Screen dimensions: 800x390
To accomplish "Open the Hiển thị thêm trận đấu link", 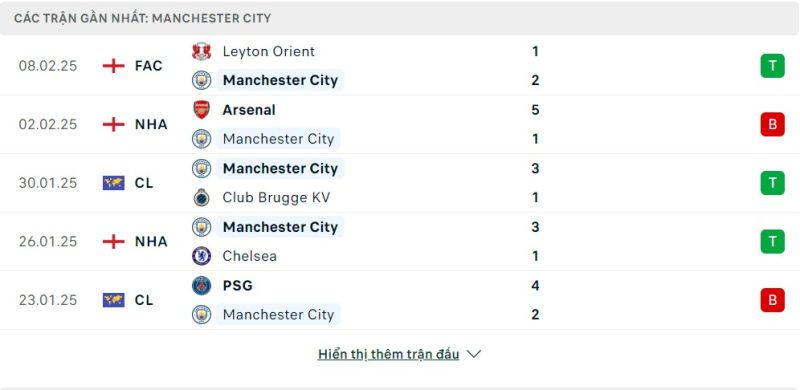I will 388,354.
